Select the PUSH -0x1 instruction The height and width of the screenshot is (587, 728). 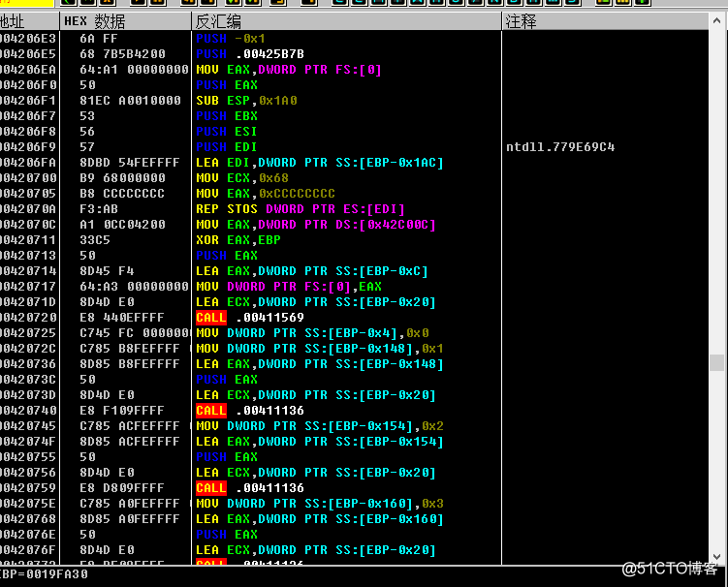pos(231,39)
